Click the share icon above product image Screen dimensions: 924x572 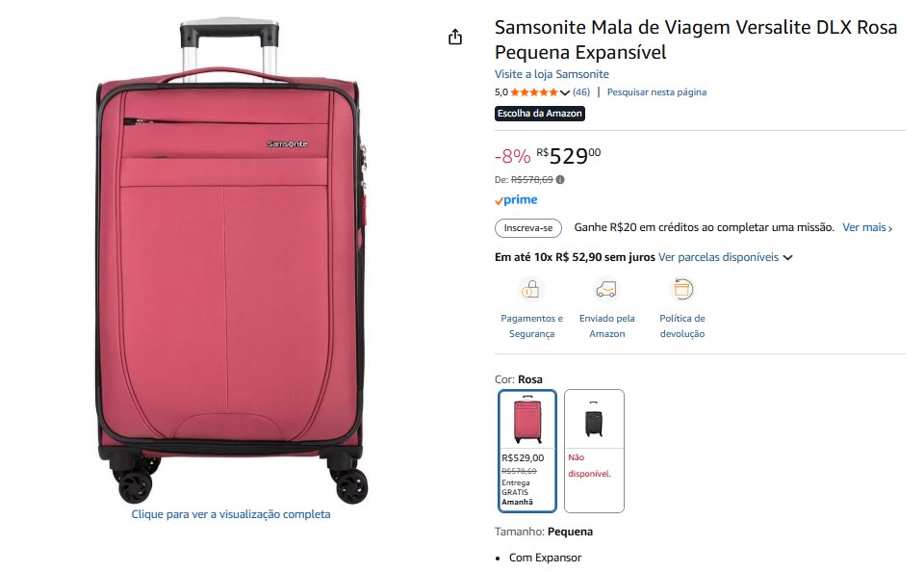tap(455, 37)
